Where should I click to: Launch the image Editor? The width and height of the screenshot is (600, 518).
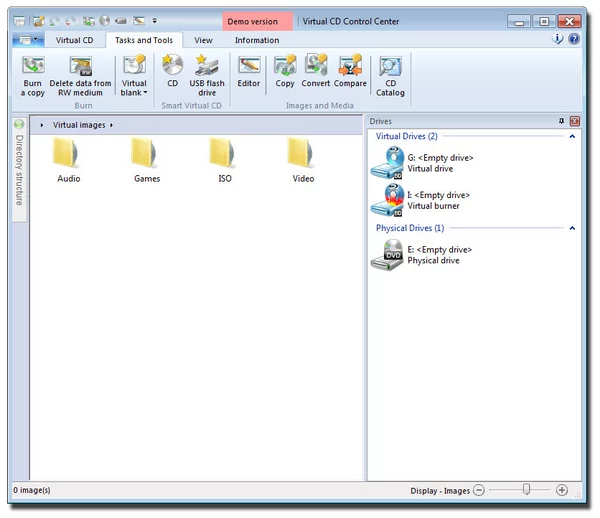click(x=249, y=71)
